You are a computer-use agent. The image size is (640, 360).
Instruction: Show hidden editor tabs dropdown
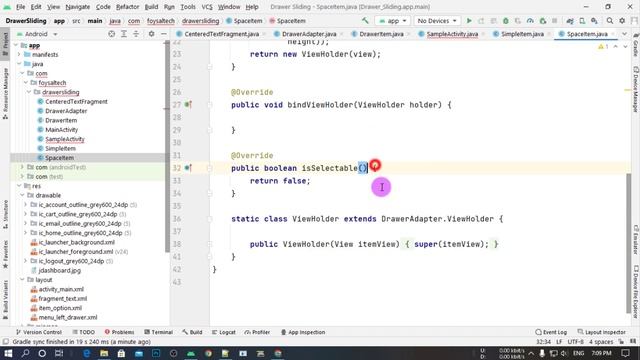[x=624, y=34]
